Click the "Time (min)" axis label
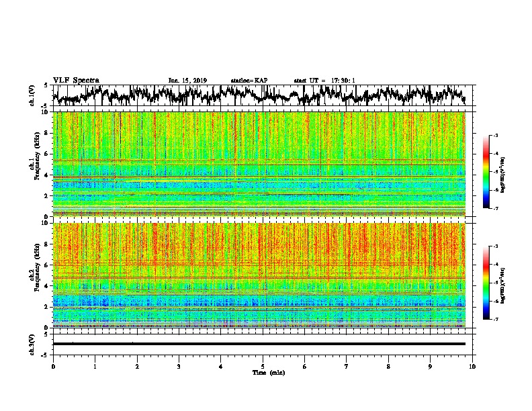This screenshot has height=411, width=532. tap(269, 373)
